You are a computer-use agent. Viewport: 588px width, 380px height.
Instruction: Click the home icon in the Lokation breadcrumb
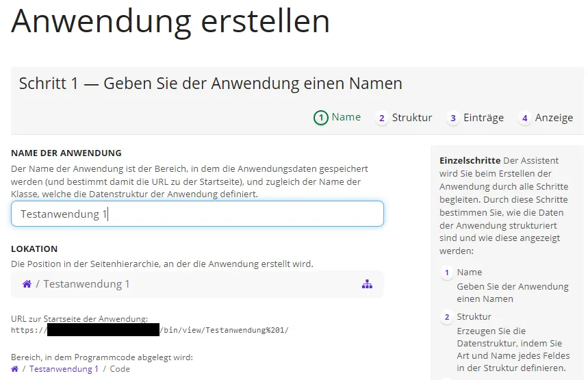(x=27, y=284)
